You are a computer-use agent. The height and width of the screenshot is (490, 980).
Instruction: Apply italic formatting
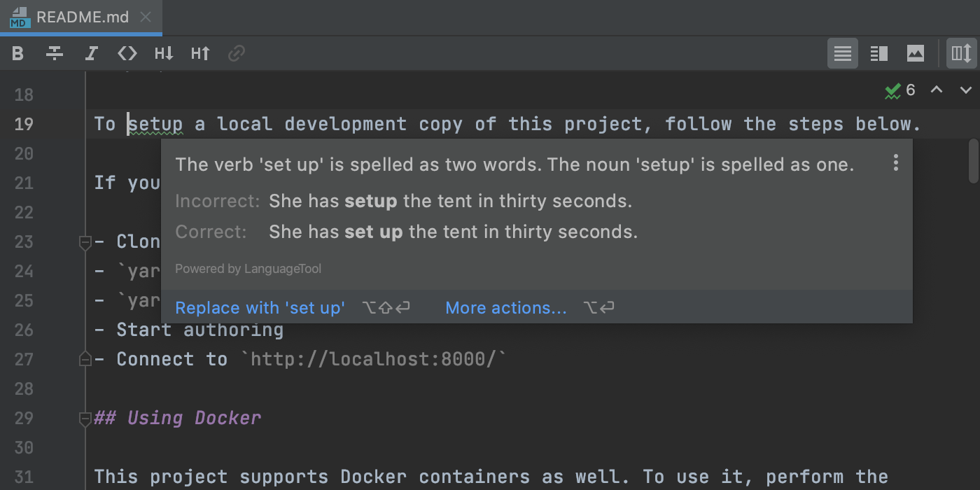coord(91,53)
